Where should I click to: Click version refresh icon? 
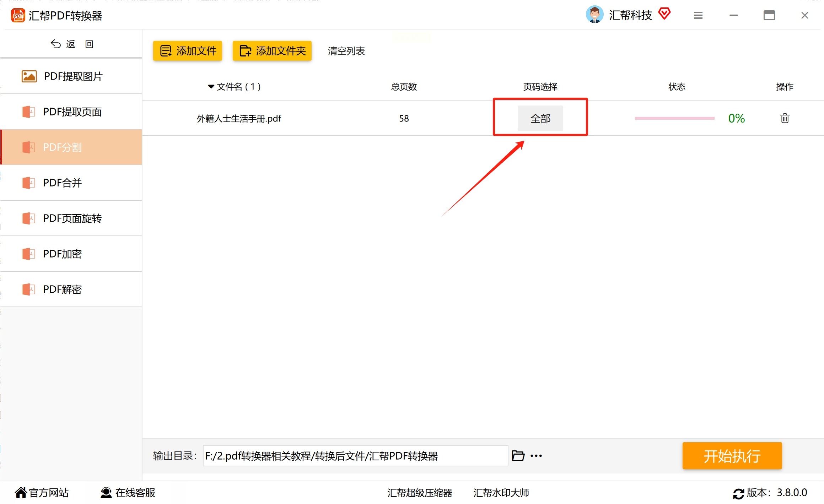(x=738, y=493)
